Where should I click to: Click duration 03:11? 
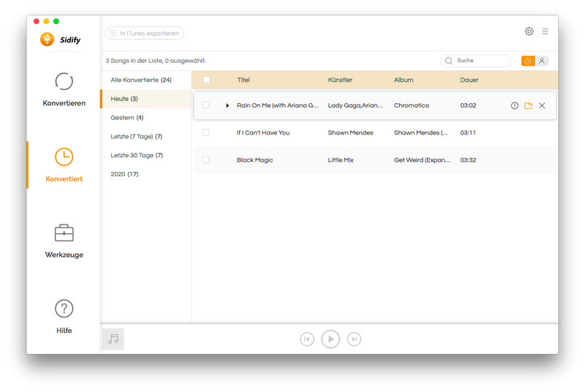click(x=468, y=132)
